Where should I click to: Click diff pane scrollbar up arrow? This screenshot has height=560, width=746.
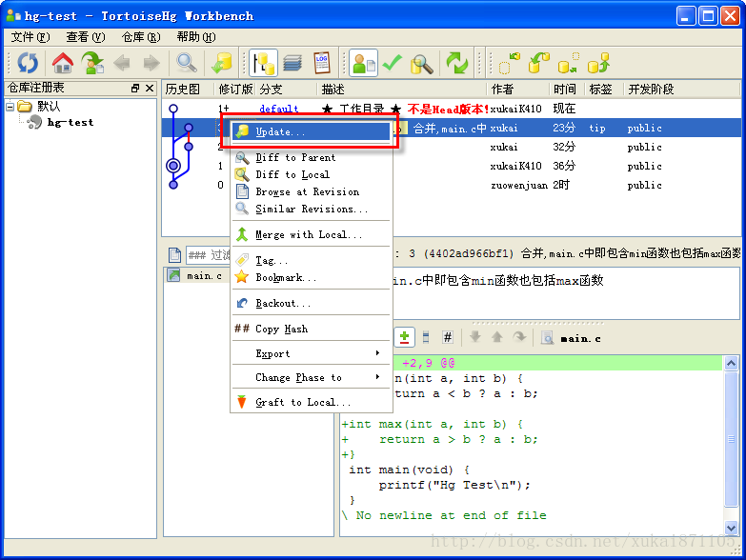pyautogui.click(x=731, y=364)
